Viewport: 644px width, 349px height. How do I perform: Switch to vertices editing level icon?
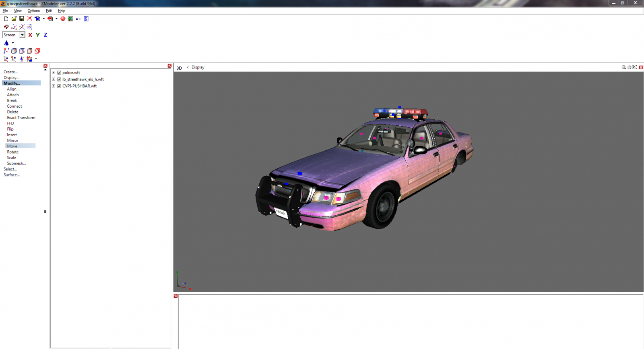point(6,51)
